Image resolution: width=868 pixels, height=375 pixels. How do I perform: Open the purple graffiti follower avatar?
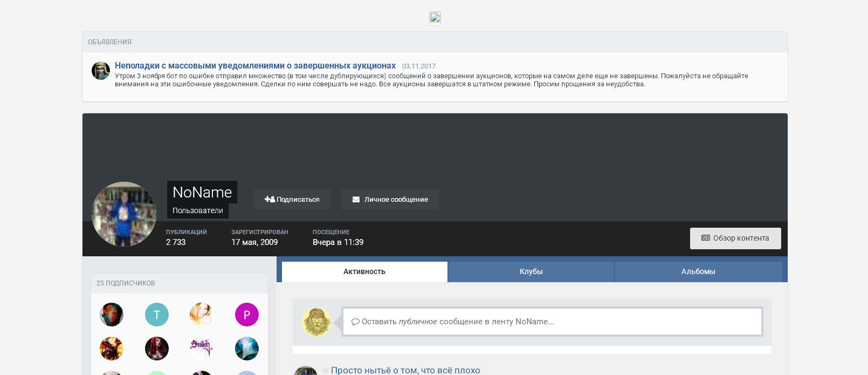[x=202, y=349]
